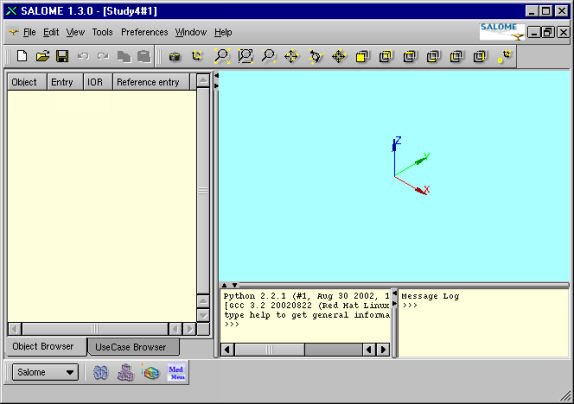Activate the Rotation view tool
The image size is (574, 404).
315,56
